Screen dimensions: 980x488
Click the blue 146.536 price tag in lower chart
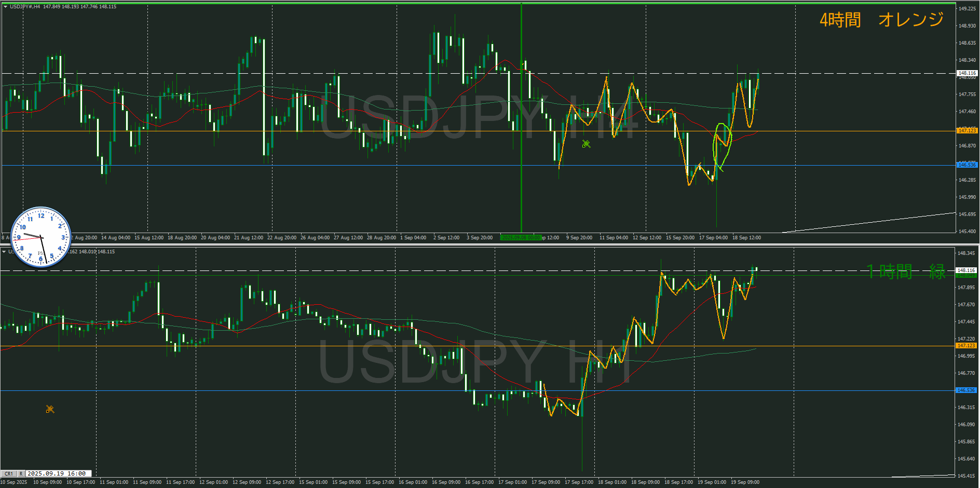(966, 390)
